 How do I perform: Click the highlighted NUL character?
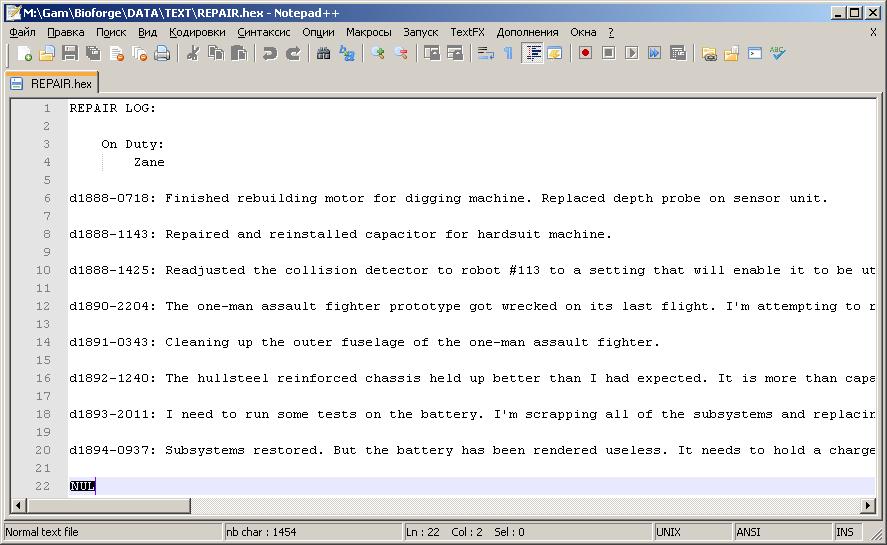pos(82,486)
